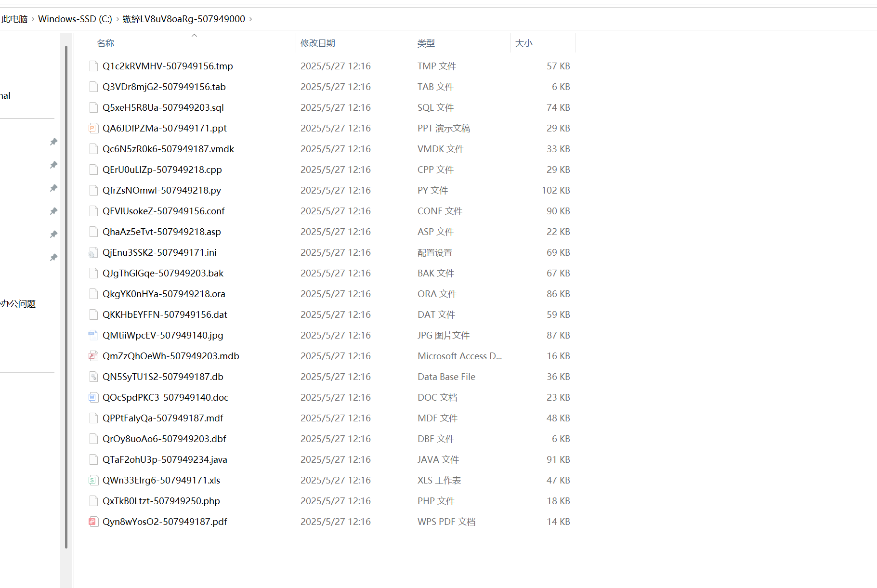Go to 此电脑 in the address bar
This screenshot has width=877, height=588.
click(x=14, y=19)
